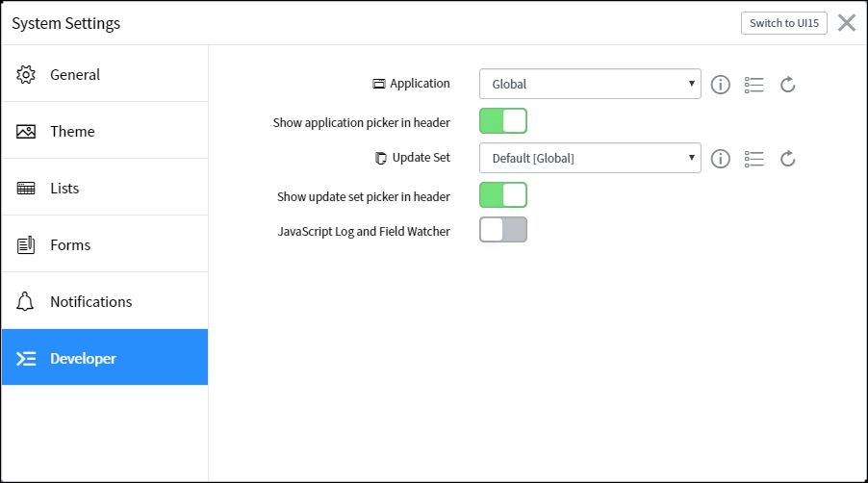Click the Switch to UI15 button

[x=784, y=23]
